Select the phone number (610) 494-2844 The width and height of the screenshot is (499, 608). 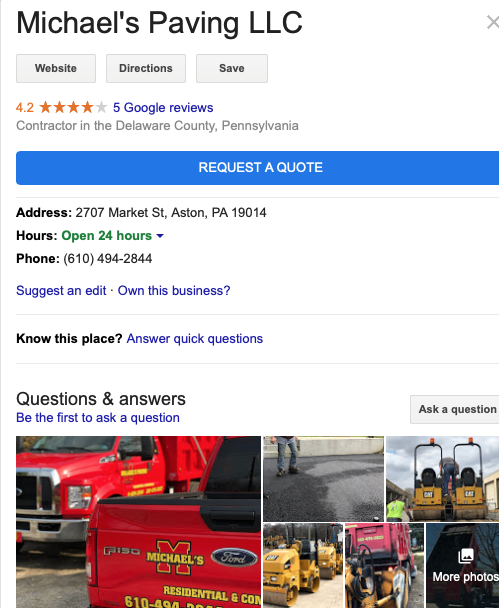(108, 259)
